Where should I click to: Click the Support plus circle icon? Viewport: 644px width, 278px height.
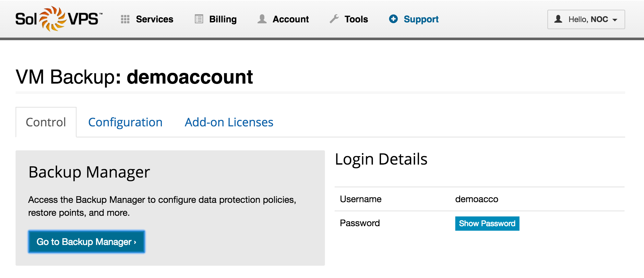[x=393, y=19]
